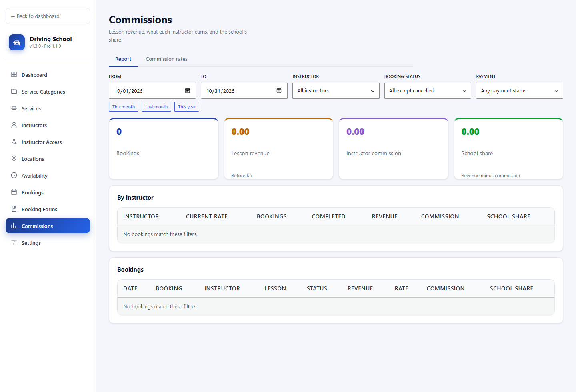Screen dimensions: 576x392
Task: Click the Instructor commission 0.00 value
Action: (x=355, y=132)
